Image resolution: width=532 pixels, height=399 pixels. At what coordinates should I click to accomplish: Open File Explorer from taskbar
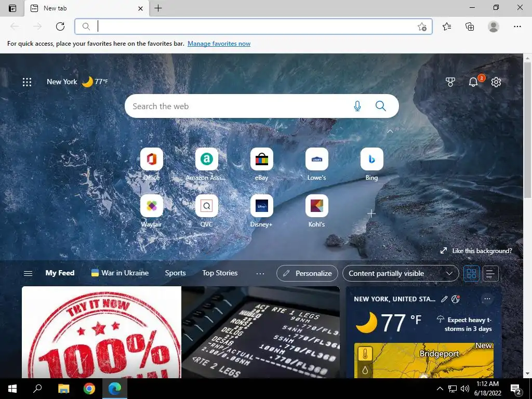click(63, 389)
